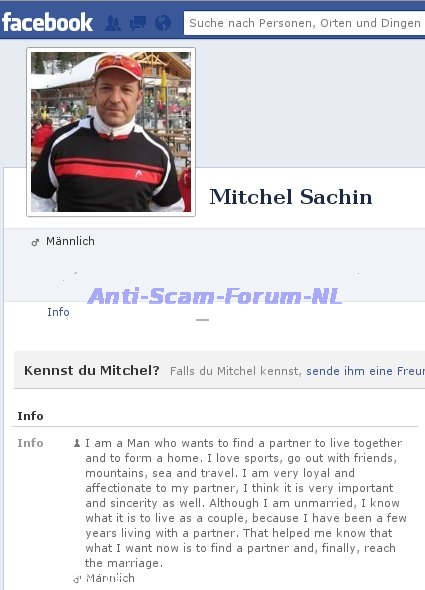
Task: Click the person icon beside bio text
Action: click(77, 443)
